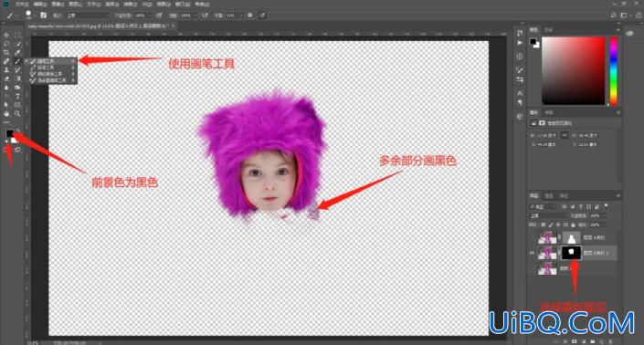This screenshot has width=644, height=345.
Task: Show the hidden layer with gray mask
Action: point(533,237)
